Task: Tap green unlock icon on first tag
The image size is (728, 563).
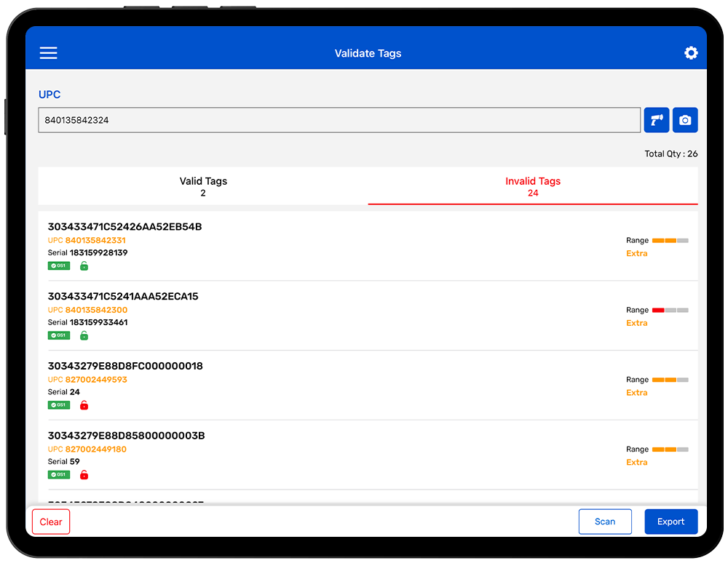Action: (x=84, y=266)
